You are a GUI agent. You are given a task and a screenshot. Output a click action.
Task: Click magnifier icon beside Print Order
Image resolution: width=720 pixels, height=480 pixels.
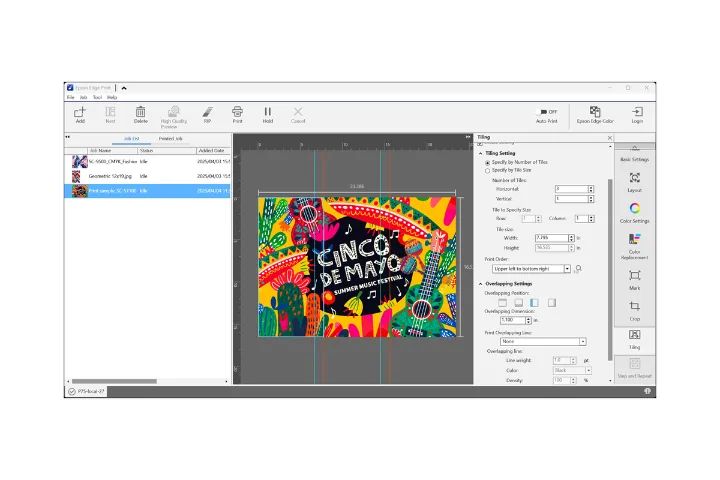(x=579, y=269)
